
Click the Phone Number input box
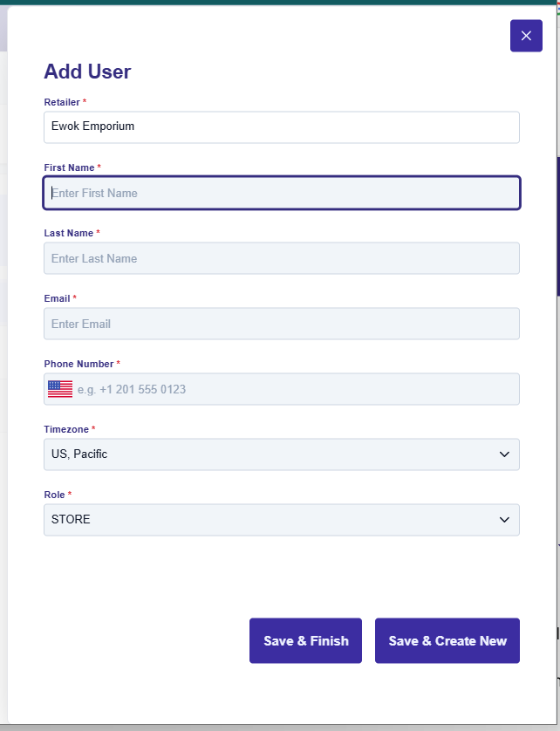(297, 389)
